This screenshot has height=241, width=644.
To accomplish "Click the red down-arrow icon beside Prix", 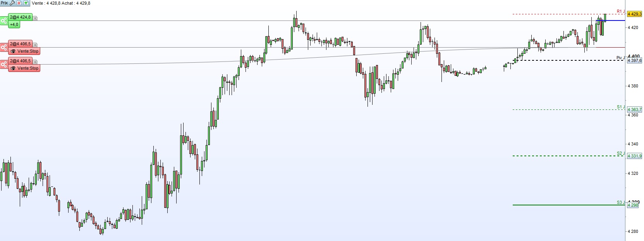I will [19, 3].
